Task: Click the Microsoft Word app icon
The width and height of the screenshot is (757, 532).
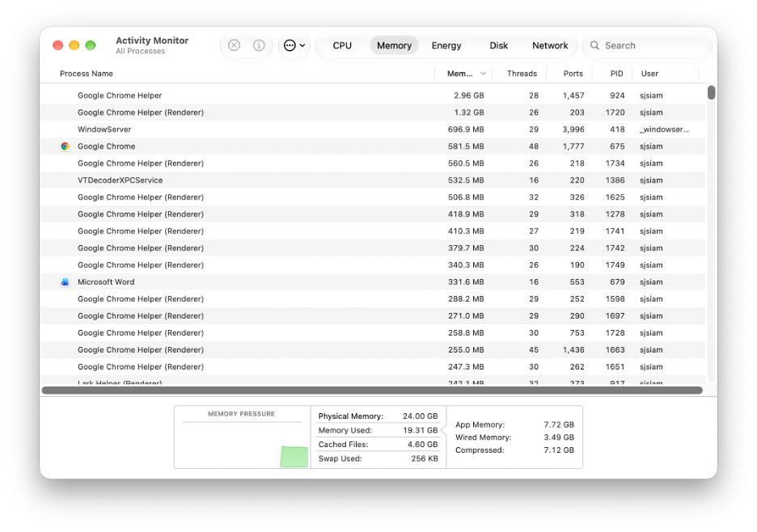Action: point(65,282)
